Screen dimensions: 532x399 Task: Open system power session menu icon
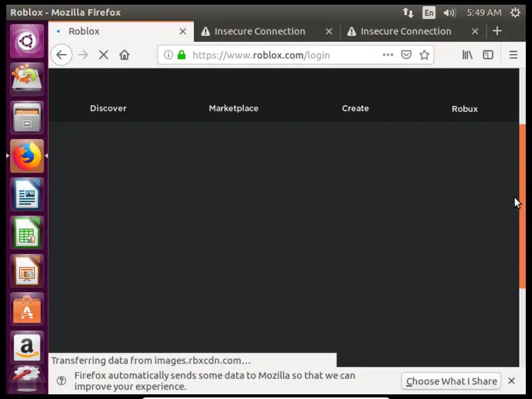click(x=515, y=12)
